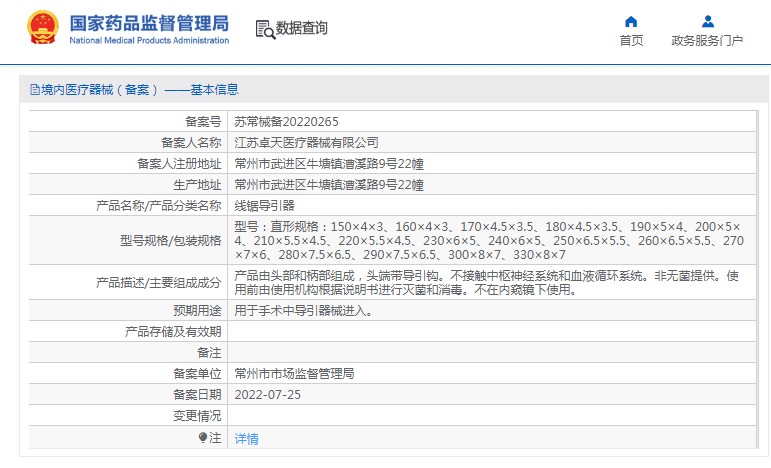This screenshot has width=771, height=468.
Task: Click the product description starting 产品由头部和柄部组成
Action: [x=486, y=283]
